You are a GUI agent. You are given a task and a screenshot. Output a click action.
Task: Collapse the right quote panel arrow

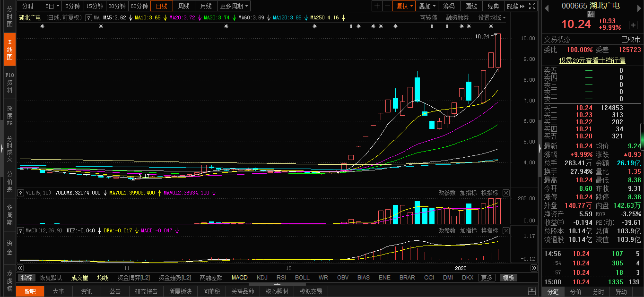(x=540, y=148)
